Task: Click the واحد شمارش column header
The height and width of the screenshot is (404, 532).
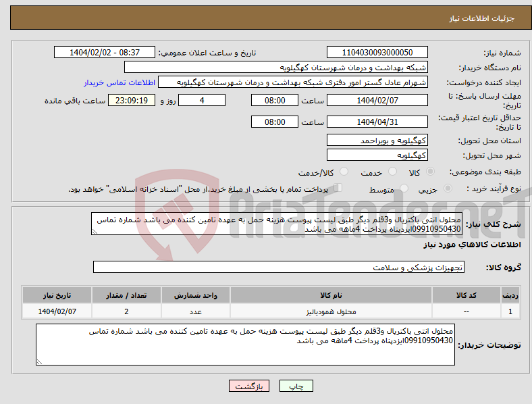Action: point(196,295)
